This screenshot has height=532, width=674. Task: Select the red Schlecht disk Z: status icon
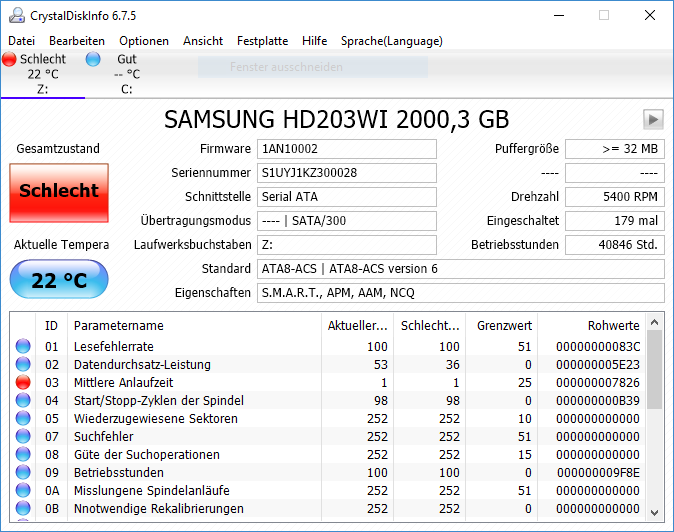(9, 59)
